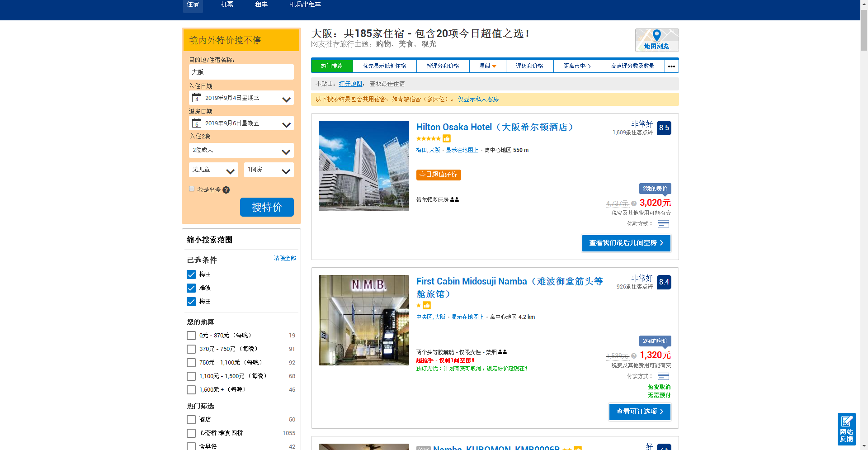Click the 清除全部 link
This screenshot has height=450, width=868.
tap(285, 258)
